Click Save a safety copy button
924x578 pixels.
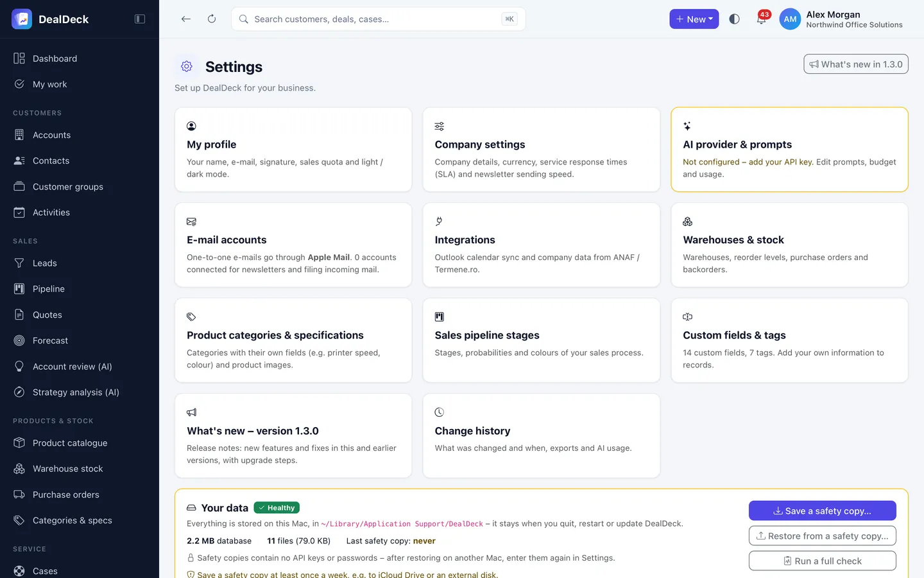tap(823, 511)
